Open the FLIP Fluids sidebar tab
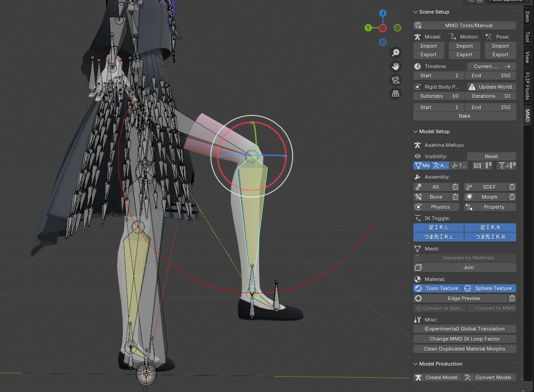This screenshot has height=392, width=534. (x=527, y=86)
